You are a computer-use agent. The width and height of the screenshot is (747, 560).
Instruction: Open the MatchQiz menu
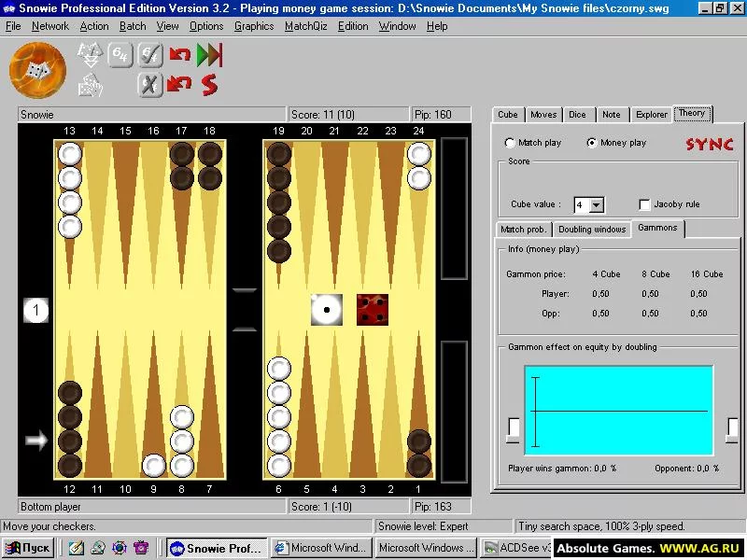pyautogui.click(x=306, y=26)
